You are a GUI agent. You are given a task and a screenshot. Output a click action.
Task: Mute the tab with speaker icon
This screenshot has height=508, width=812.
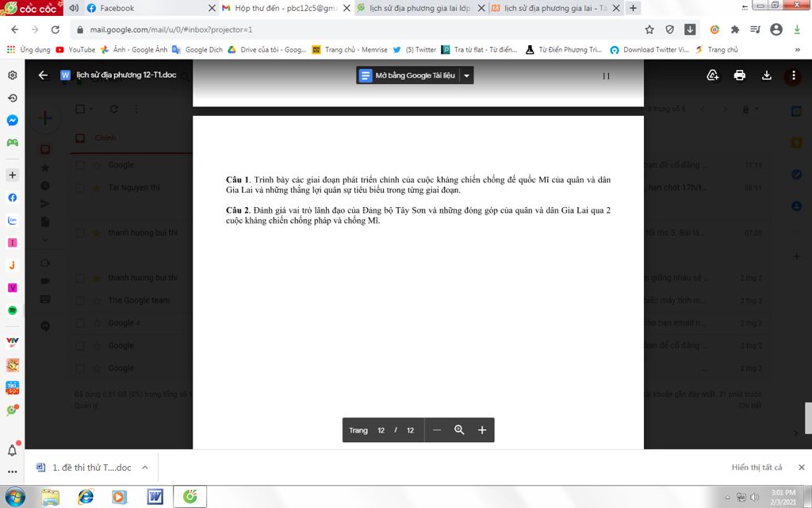pyautogui.click(x=74, y=8)
